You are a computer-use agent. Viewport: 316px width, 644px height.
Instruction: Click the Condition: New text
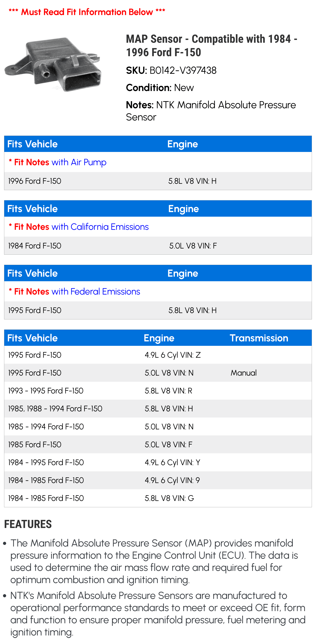pyautogui.click(x=160, y=88)
